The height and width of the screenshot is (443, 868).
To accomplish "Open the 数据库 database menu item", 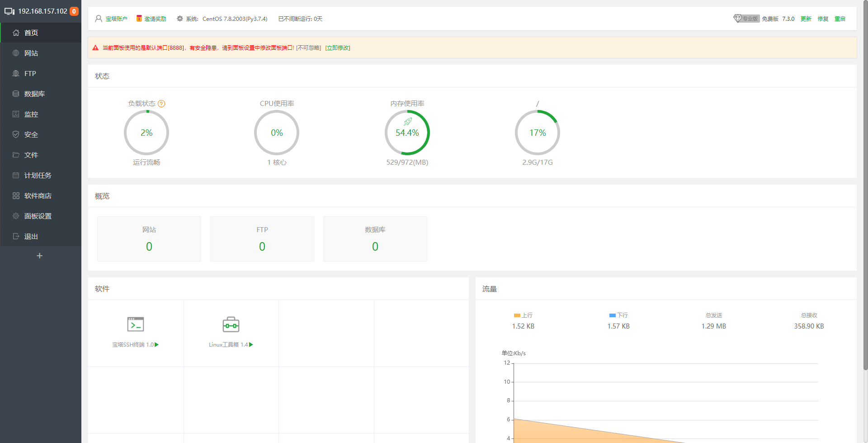I will click(41, 94).
